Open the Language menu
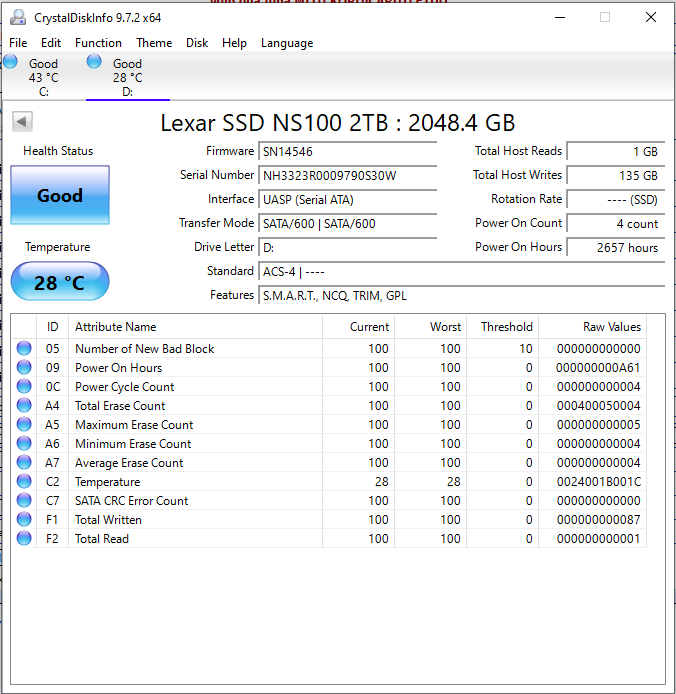This screenshot has width=676, height=694. tap(287, 43)
